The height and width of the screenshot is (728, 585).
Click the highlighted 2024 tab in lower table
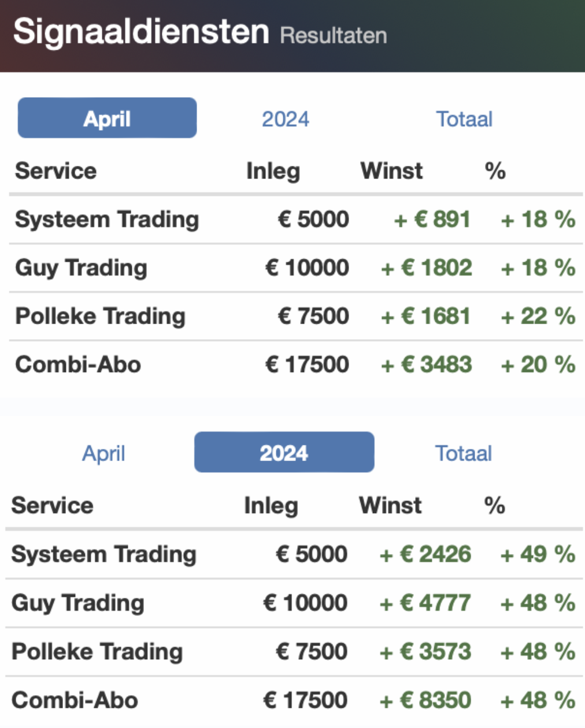pos(284,452)
